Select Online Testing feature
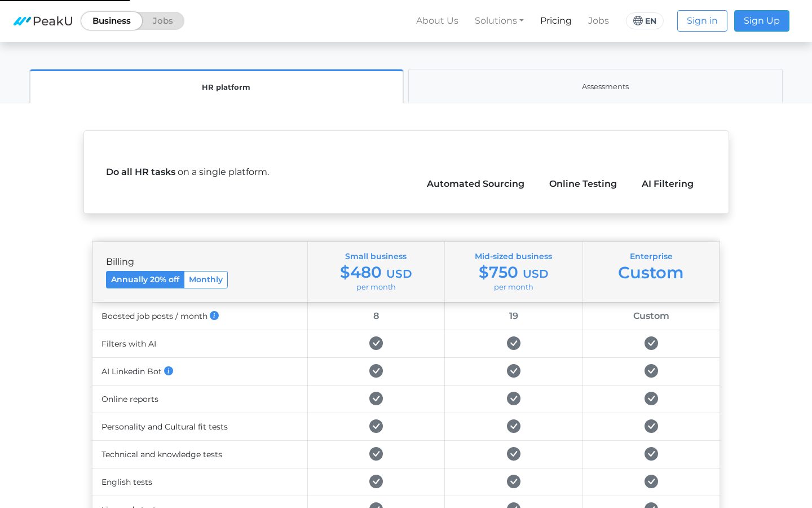Viewport: 812px width, 508px height. pyautogui.click(x=583, y=184)
